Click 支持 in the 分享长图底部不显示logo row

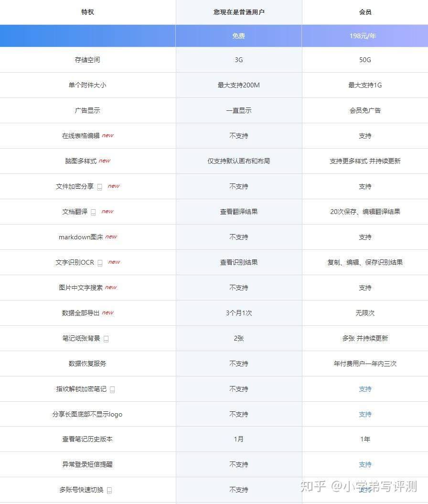tap(365, 414)
